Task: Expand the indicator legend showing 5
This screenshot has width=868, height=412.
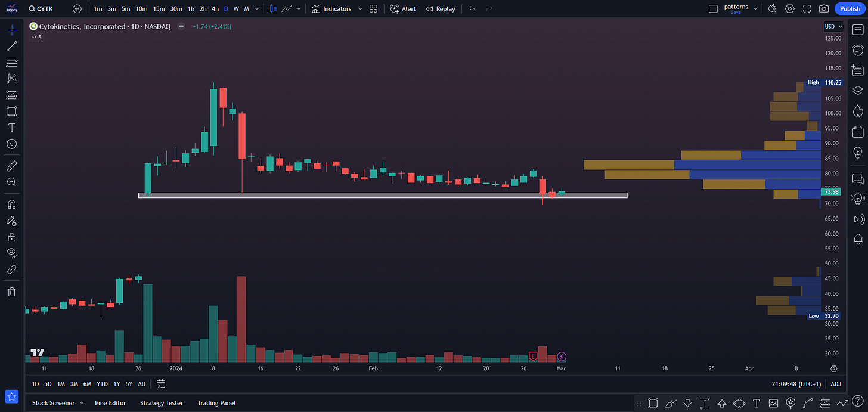Action: pos(37,37)
